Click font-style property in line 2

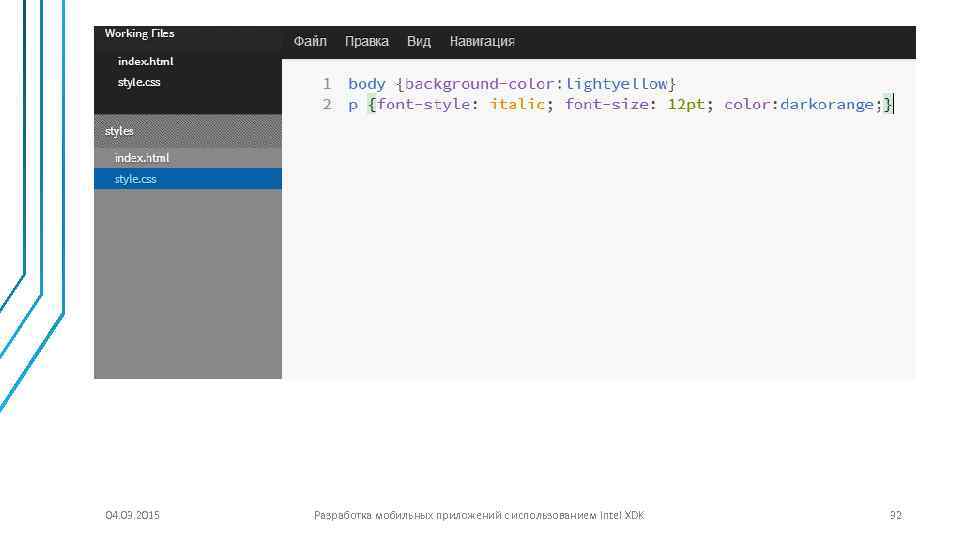click(x=424, y=105)
